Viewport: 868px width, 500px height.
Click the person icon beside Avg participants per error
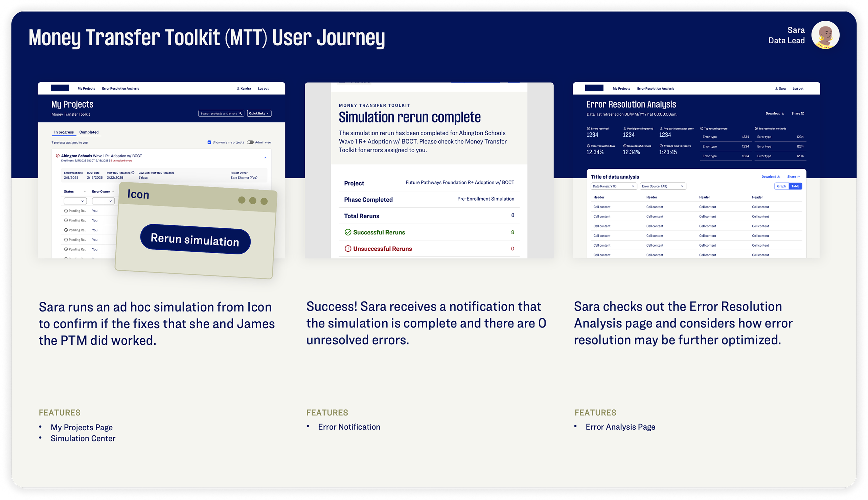(x=661, y=129)
